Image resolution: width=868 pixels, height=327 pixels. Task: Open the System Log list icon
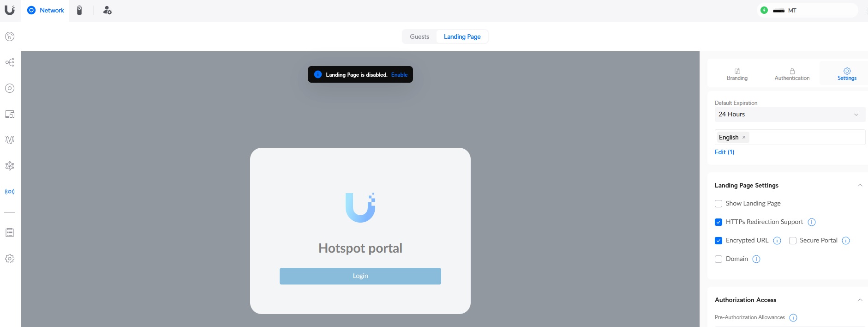point(10,233)
